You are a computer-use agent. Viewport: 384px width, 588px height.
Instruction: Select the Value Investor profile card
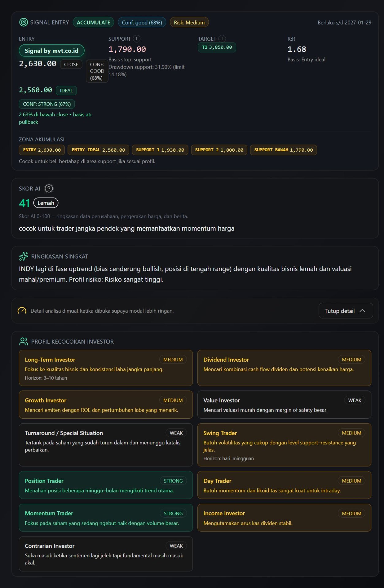tap(284, 405)
